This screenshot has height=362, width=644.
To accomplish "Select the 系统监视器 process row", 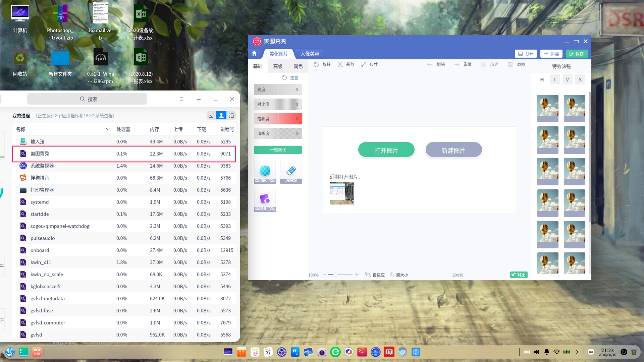I will tap(126, 166).
